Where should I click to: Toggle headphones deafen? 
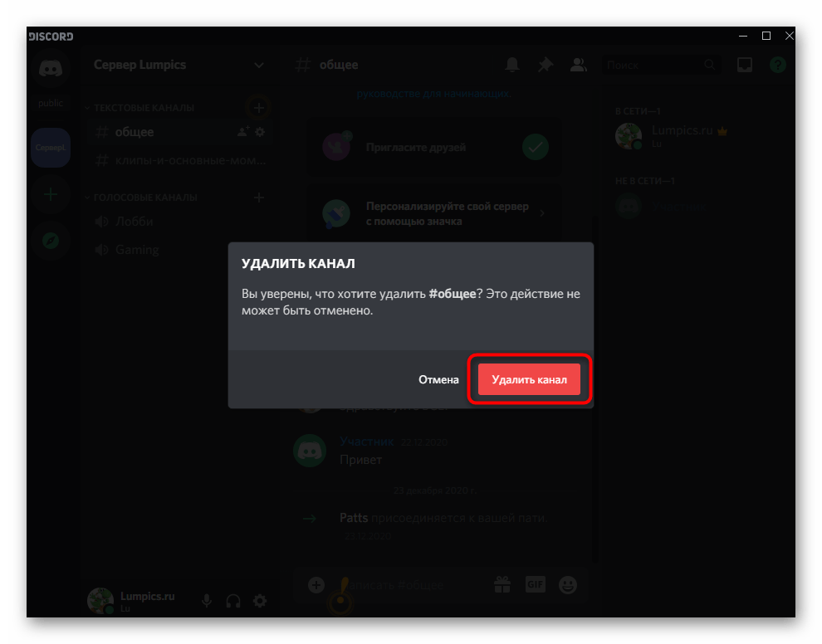pyautogui.click(x=233, y=601)
